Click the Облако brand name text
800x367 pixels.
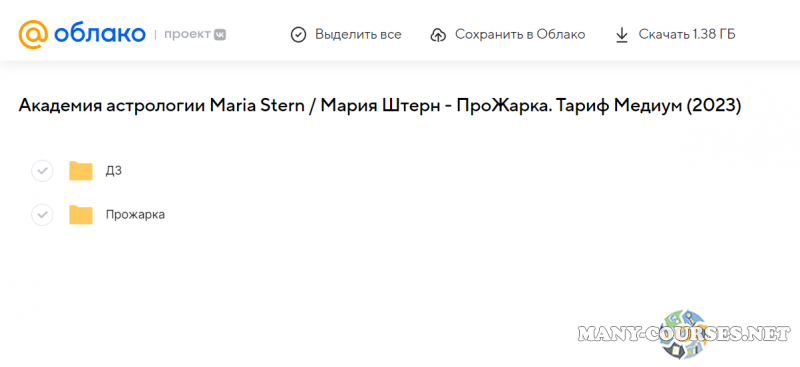coord(100,34)
